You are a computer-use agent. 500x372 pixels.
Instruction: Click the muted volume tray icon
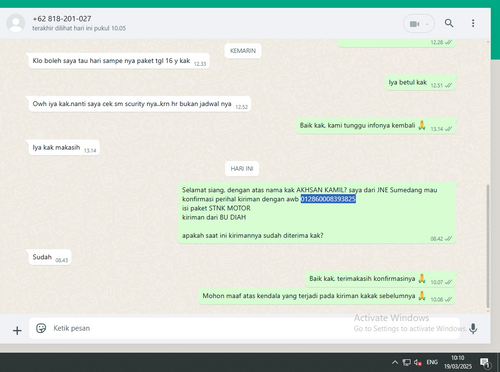pos(418,362)
